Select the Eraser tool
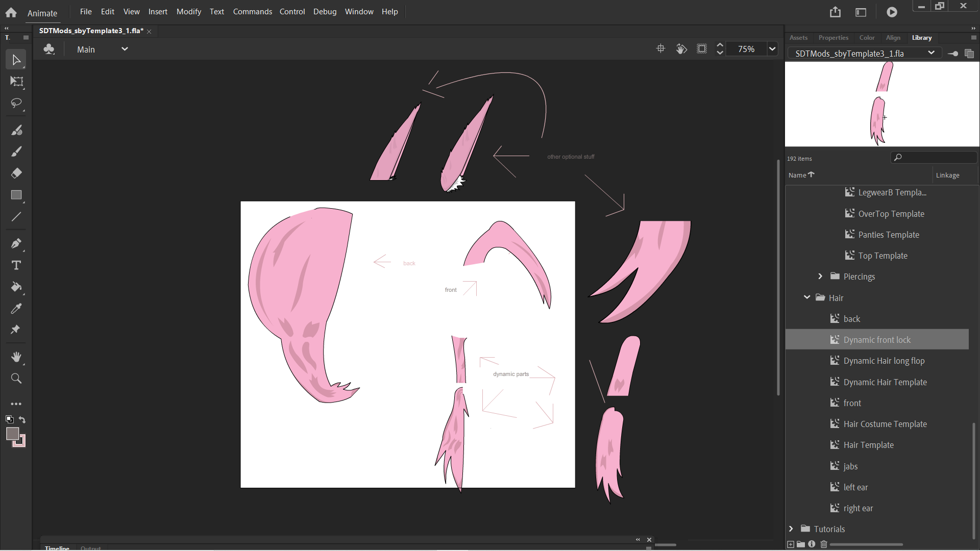This screenshot has width=980, height=551. coord(16,173)
